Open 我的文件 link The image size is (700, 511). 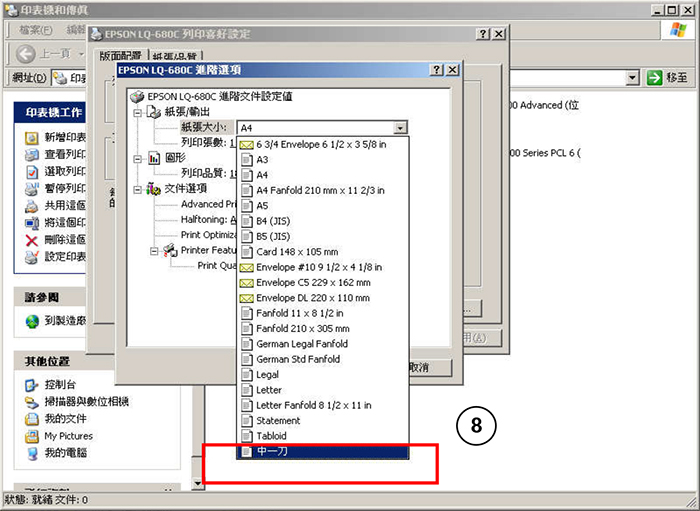point(65,419)
